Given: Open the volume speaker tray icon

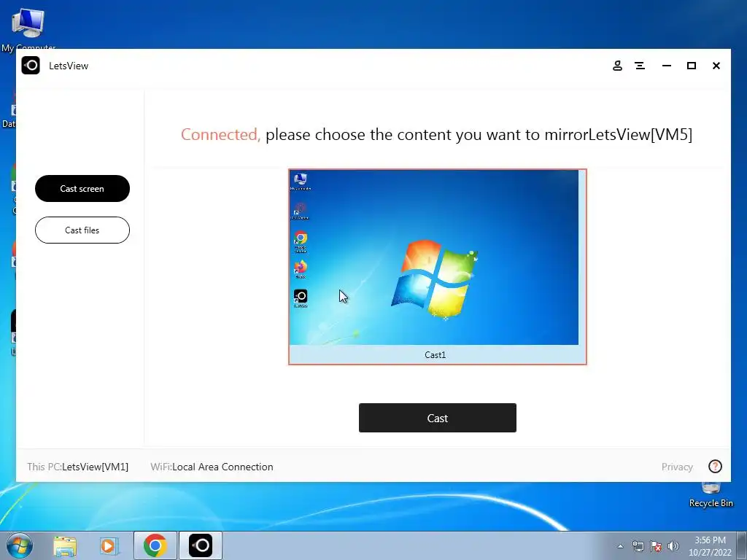Looking at the screenshot, I should (x=673, y=546).
